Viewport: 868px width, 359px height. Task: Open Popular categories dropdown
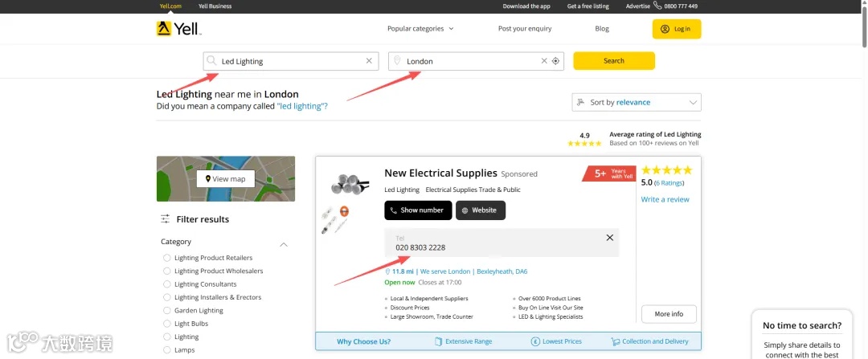[x=420, y=29]
